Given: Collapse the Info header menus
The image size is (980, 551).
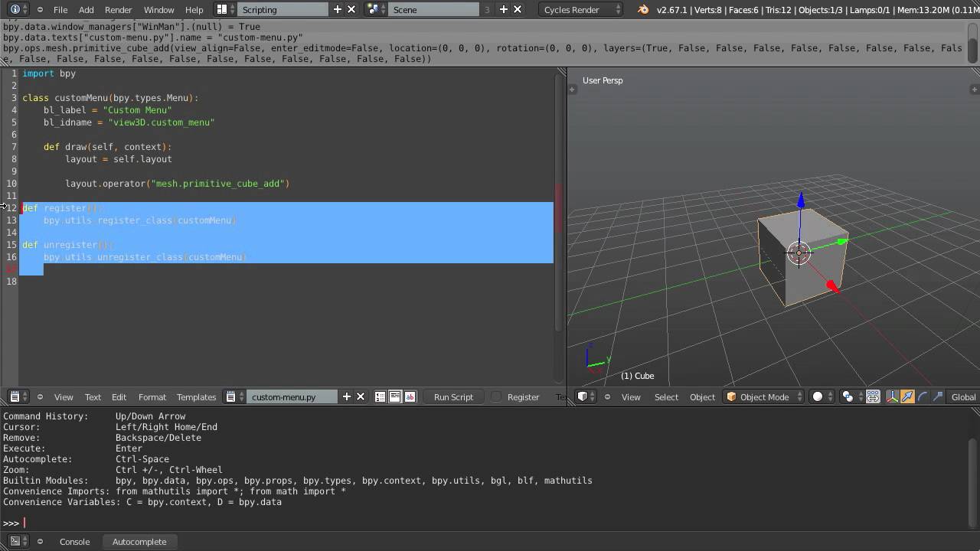Looking at the screenshot, I should [x=40, y=9].
